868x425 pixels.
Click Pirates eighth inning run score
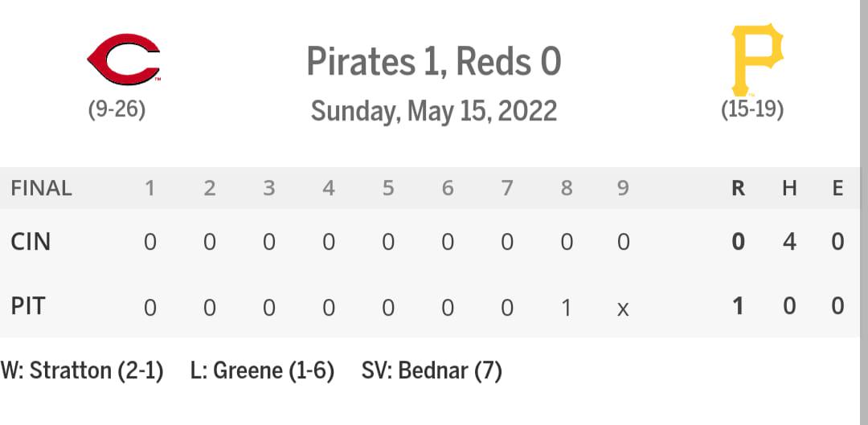pos(566,307)
